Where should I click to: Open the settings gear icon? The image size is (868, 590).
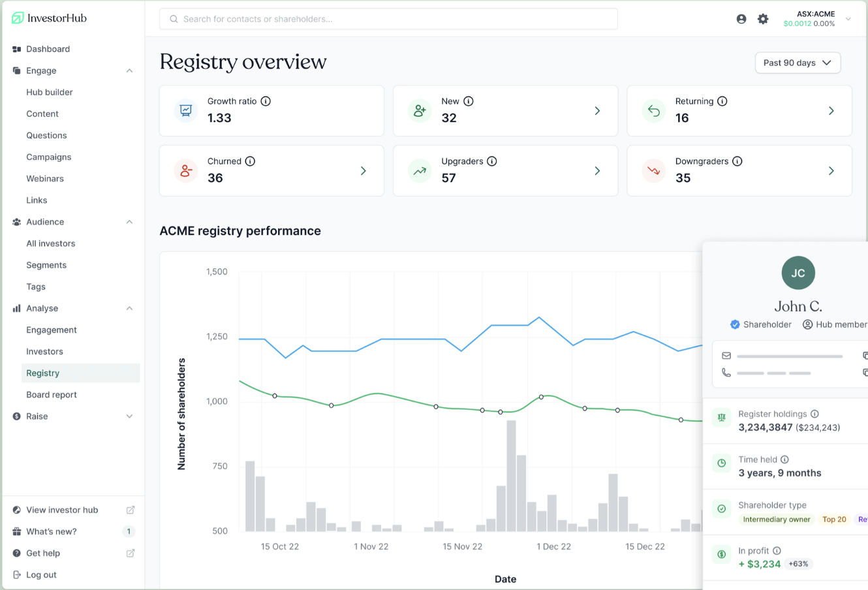pos(763,19)
